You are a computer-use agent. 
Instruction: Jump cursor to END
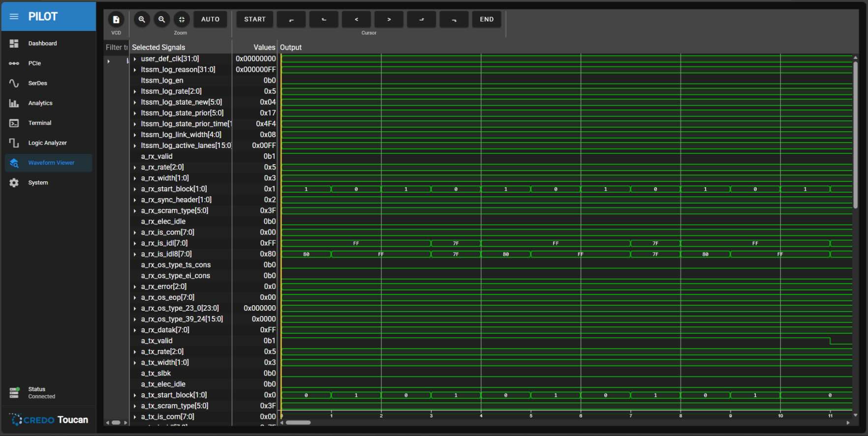point(486,20)
